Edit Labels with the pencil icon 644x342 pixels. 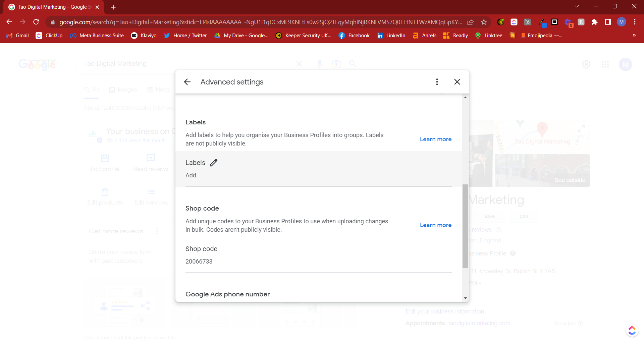214,163
